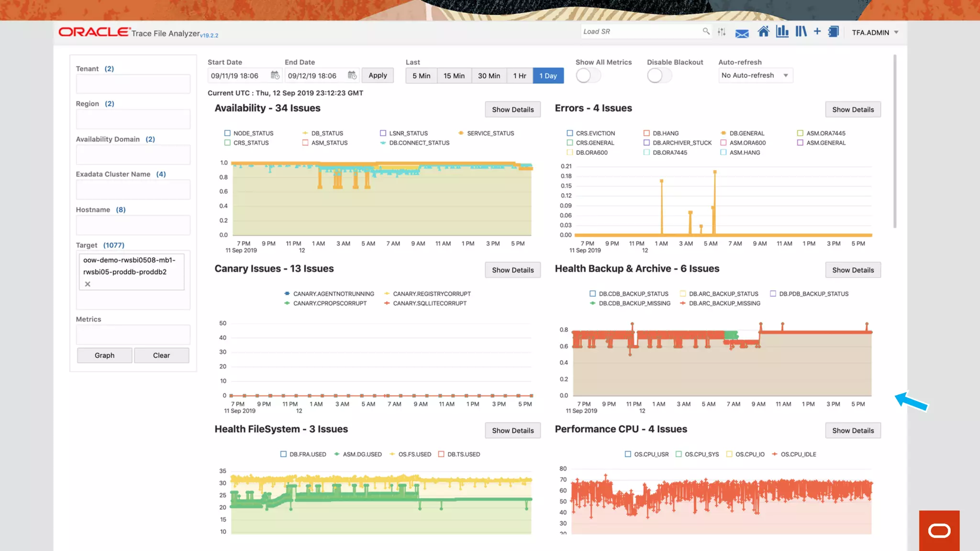Show Details for Availability issues
The image size is (980, 551).
(x=512, y=110)
